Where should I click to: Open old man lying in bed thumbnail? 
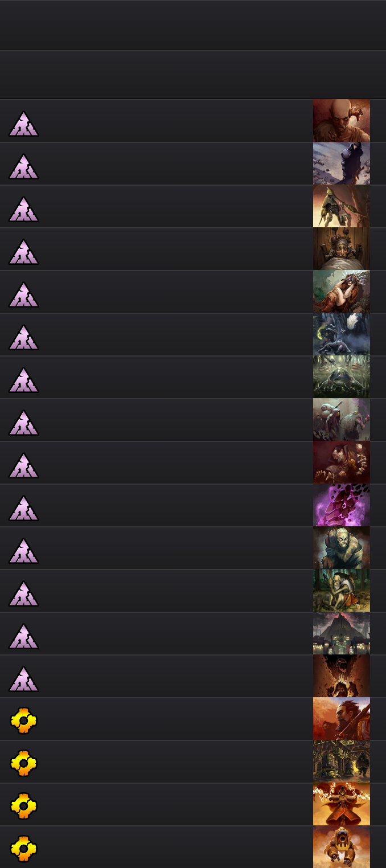342,249
